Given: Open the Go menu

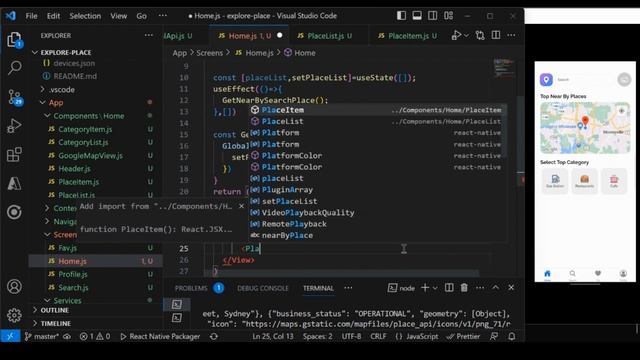Looking at the screenshot, I should coord(141,16).
